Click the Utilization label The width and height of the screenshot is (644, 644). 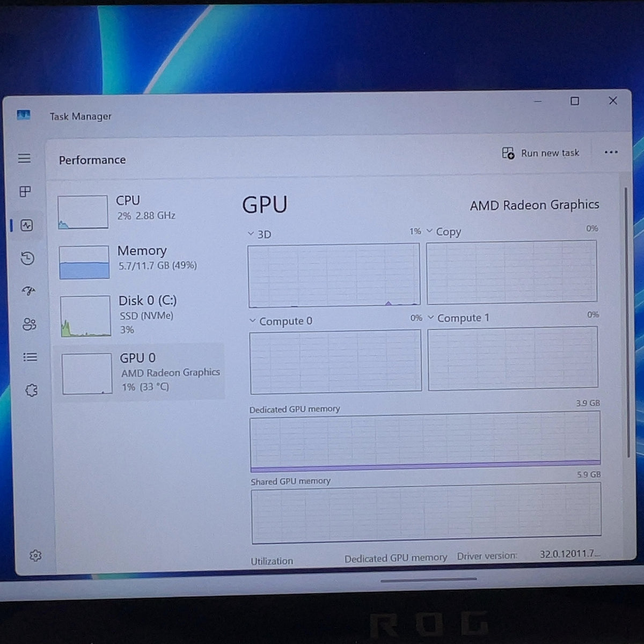coord(272,561)
